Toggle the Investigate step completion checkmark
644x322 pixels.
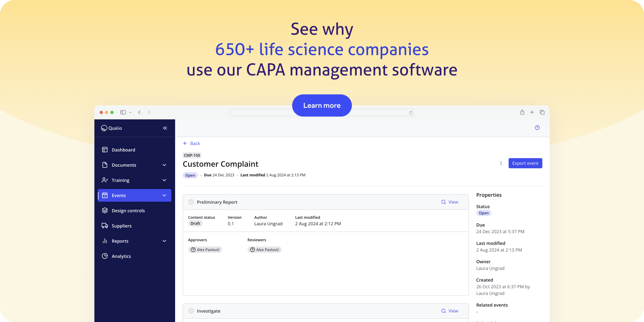pyautogui.click(x=191, y=311)
